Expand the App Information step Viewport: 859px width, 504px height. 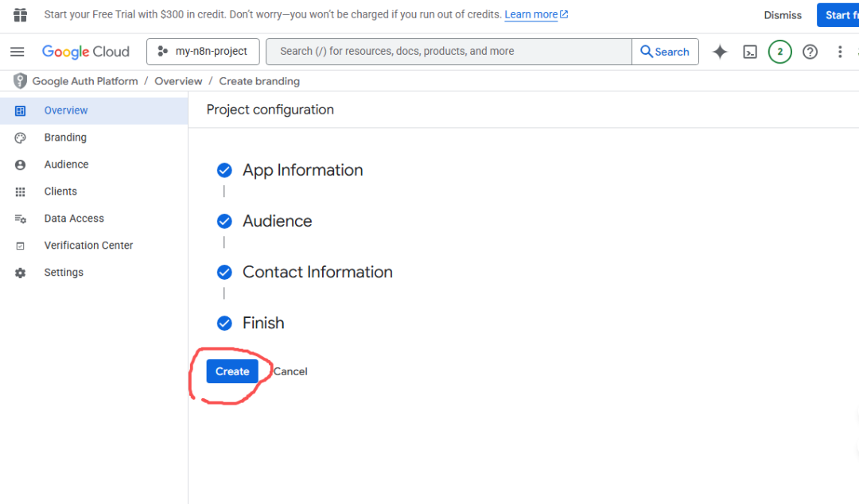302,170
